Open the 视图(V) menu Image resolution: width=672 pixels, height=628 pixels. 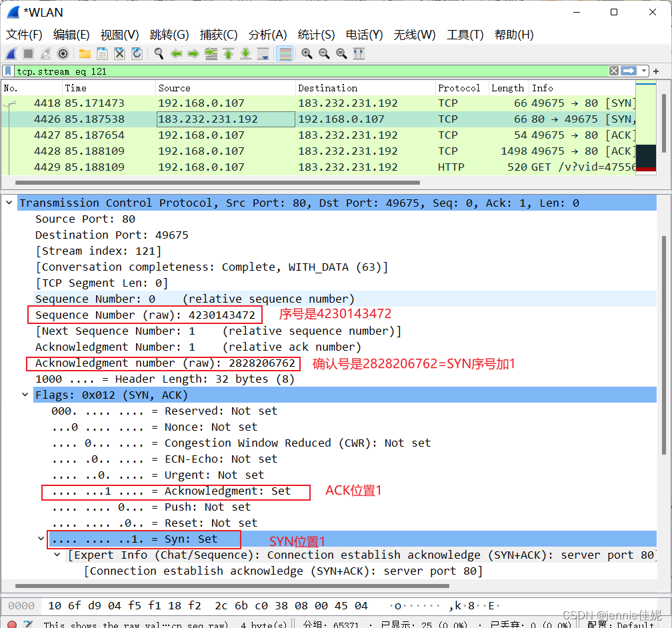pos(119,35)
